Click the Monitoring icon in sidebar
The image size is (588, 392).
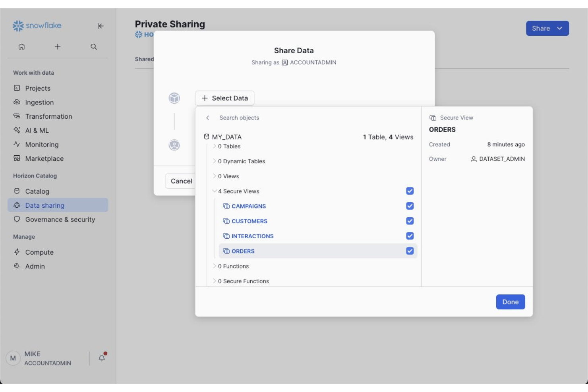[17, 144]
